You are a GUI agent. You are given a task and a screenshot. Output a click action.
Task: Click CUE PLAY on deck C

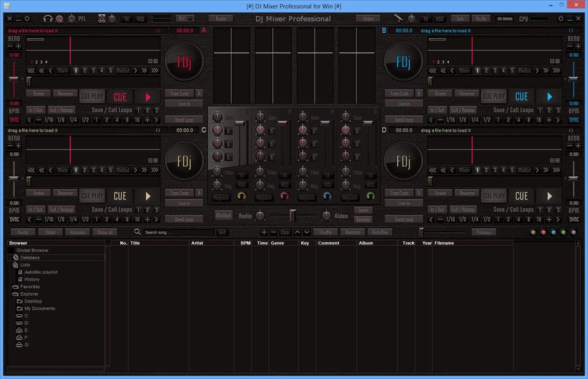[x=92, y=196]
